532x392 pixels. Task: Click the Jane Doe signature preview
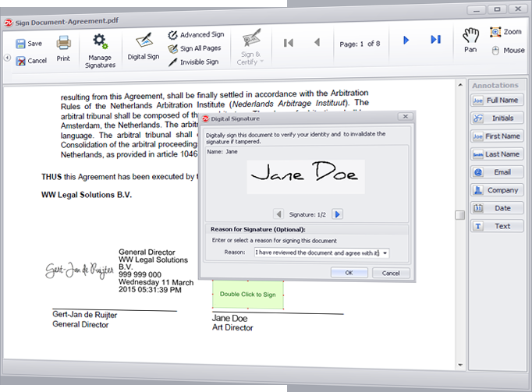pyautogui.click(x=306, y=177)
